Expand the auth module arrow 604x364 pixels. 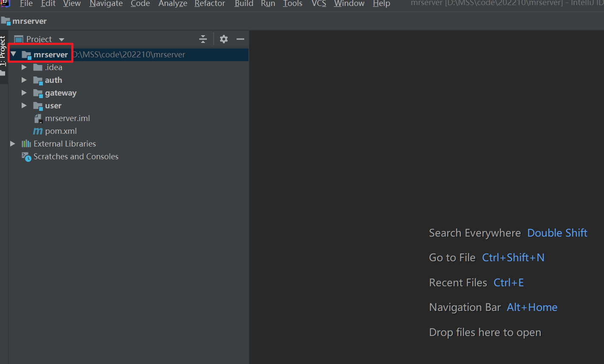pos(24,80)
